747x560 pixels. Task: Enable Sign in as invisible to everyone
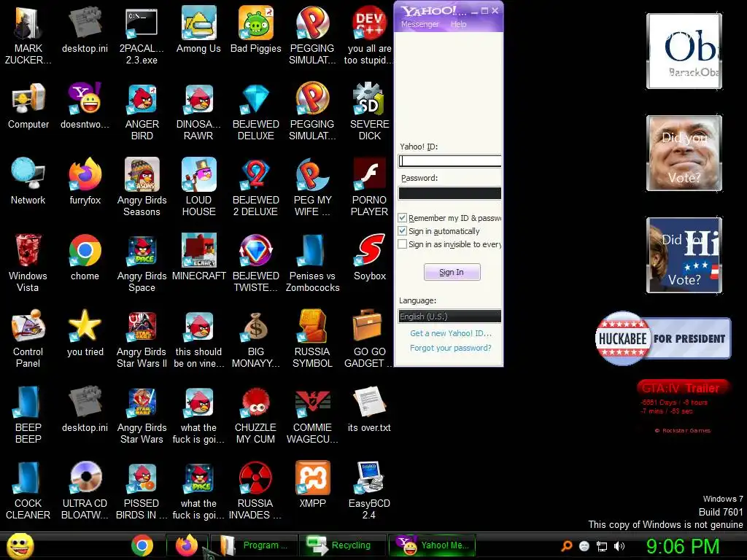tap(403, 244)
